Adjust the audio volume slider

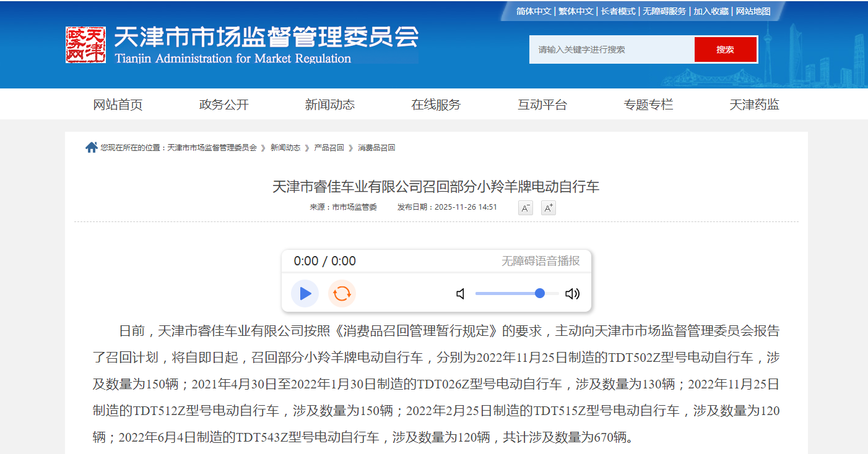tap(517, 293)
